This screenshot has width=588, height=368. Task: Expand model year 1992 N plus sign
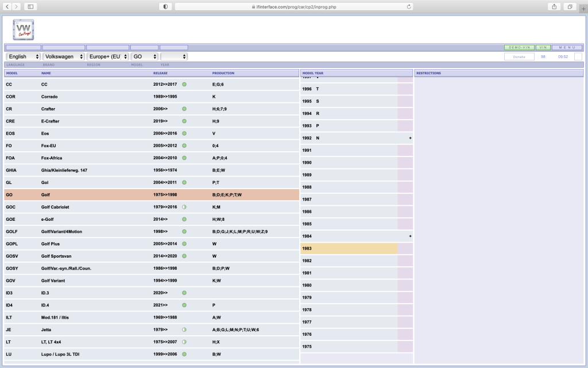click(410, 138)
